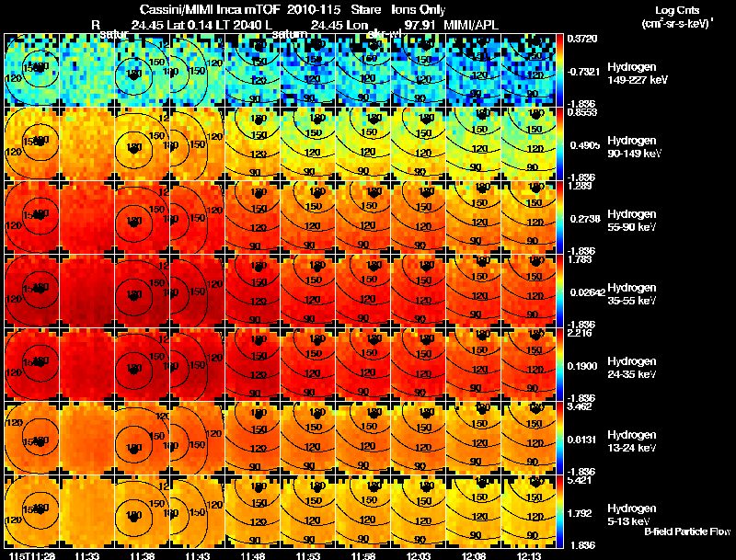
Task: Select the 11:58 panel in Hydrogen 5-13 keV row
Action: (363, 511)
